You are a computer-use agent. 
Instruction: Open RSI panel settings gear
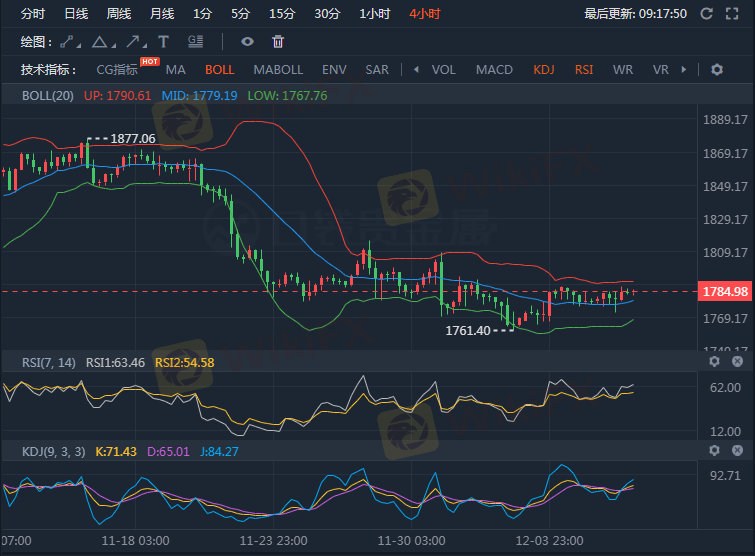pos(714,361)
